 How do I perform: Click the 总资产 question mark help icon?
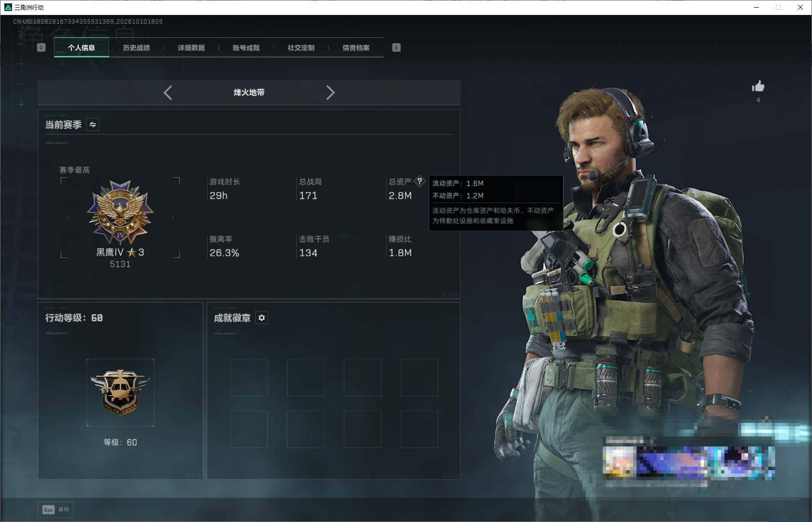(420, 181)
